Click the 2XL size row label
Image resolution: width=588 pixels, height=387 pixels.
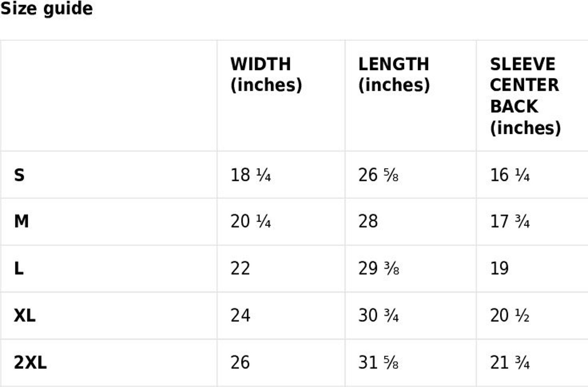[x=30, y=362]
